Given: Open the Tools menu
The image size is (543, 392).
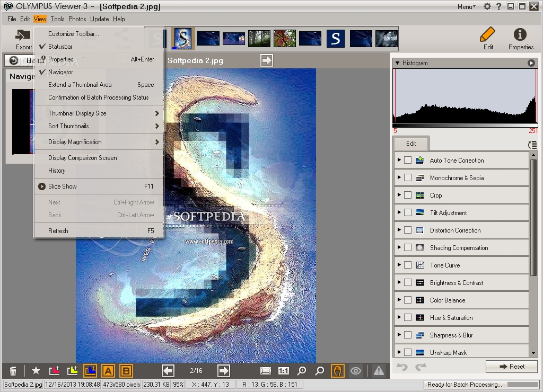Looking at the screenshot, I should click(x=57, y=19).
